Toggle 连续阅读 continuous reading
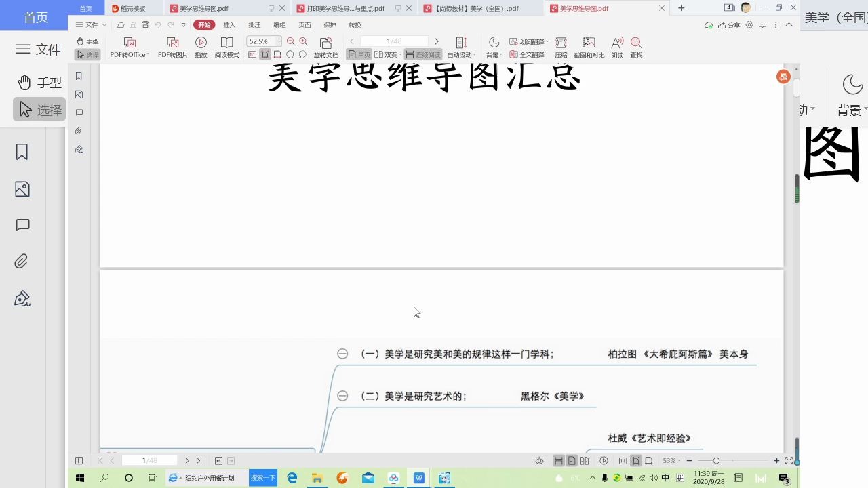The height and width of the screenshot is (488, 868). pyautogui.click(x=423, y=54)
